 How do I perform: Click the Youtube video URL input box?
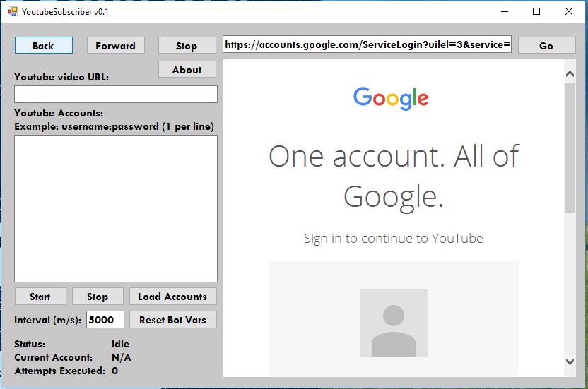coord(116,94)
